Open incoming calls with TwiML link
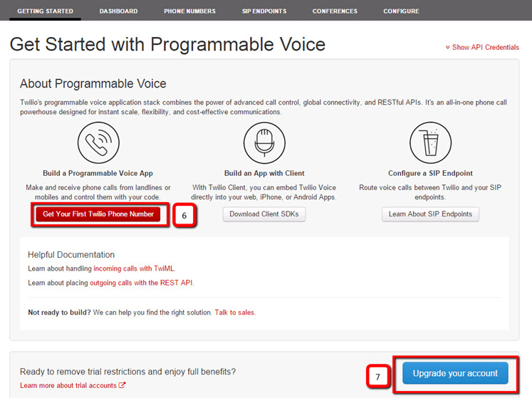The image size is (532, 398). (134, 268)
